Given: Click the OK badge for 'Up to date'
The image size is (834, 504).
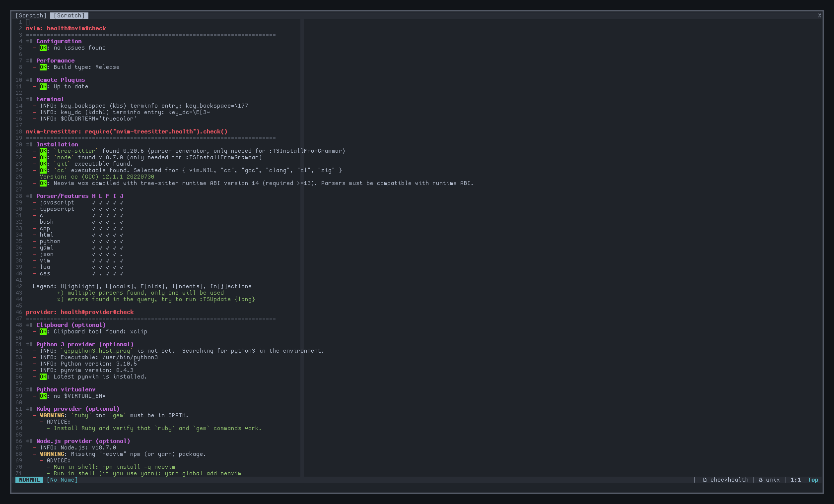Looking at the screenshot, I should [x=43, y=86].
